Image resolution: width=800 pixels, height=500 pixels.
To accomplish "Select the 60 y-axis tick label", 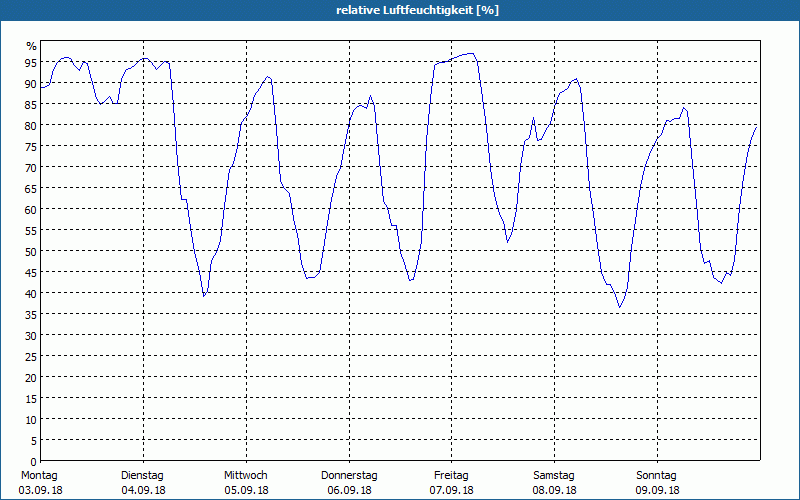I will [31, 209].
